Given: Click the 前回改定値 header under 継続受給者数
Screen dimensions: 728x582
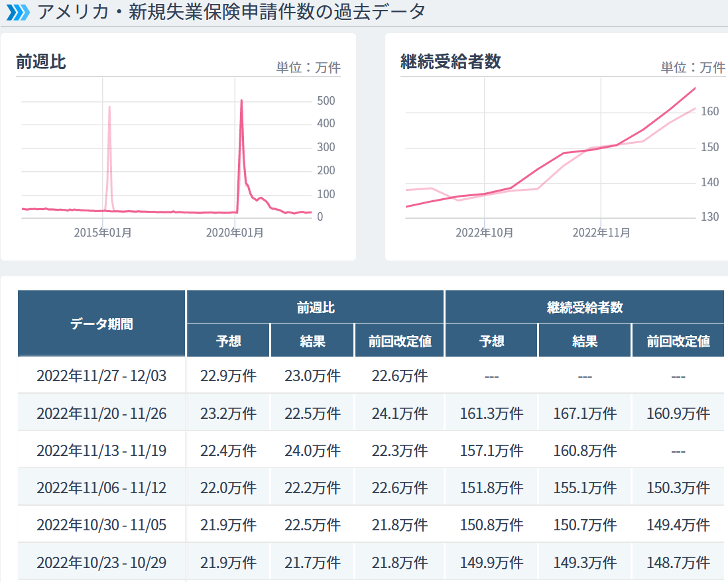Looking at the screenshot, I should 678,341.
